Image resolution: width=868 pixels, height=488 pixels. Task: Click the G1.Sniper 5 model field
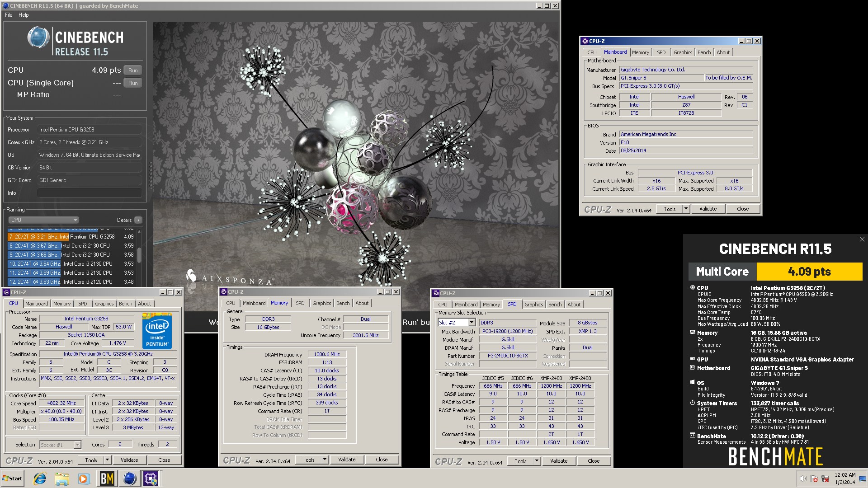click(661, 78)
